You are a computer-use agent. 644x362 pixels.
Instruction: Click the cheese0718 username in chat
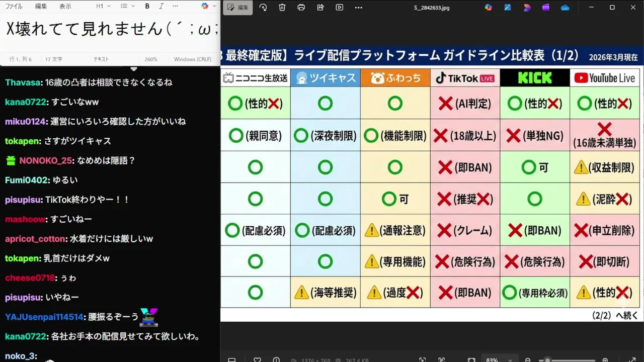coord(30,278)
